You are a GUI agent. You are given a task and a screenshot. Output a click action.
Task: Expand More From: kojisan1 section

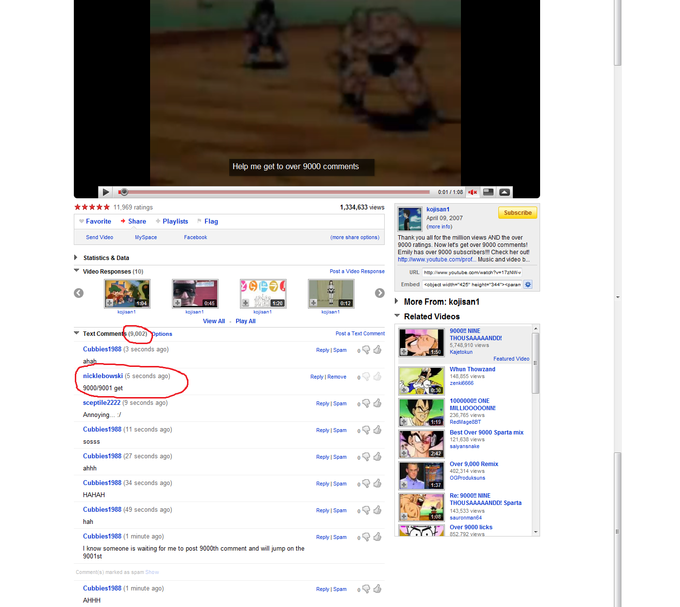[x=396, y=301]
